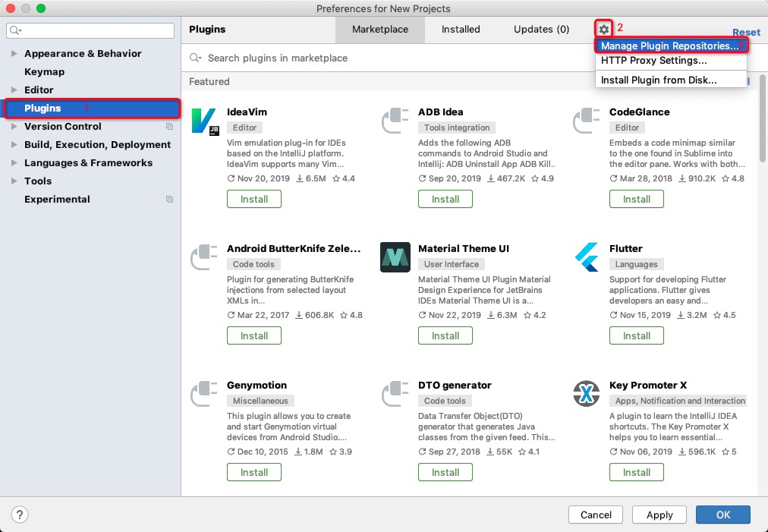Click the ADB Idea plug icon
768x532 pixels.
pyautogui.click(x=395, y=121)
